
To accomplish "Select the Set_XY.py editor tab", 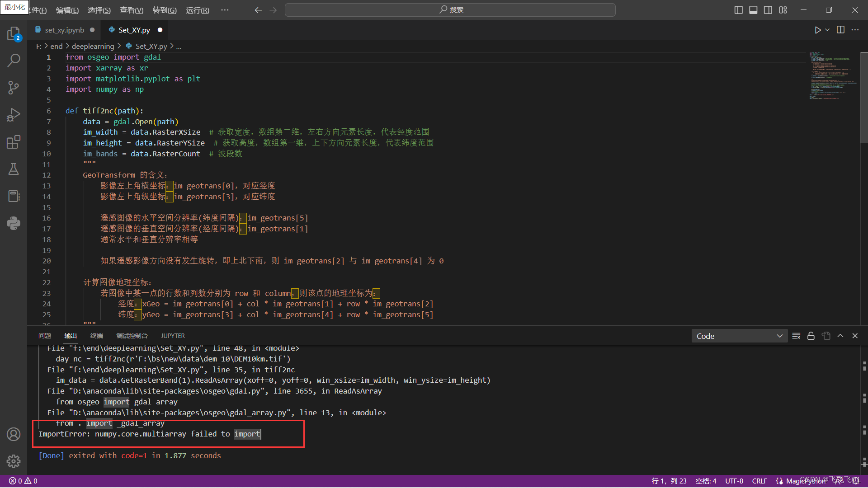I will 135,30.
